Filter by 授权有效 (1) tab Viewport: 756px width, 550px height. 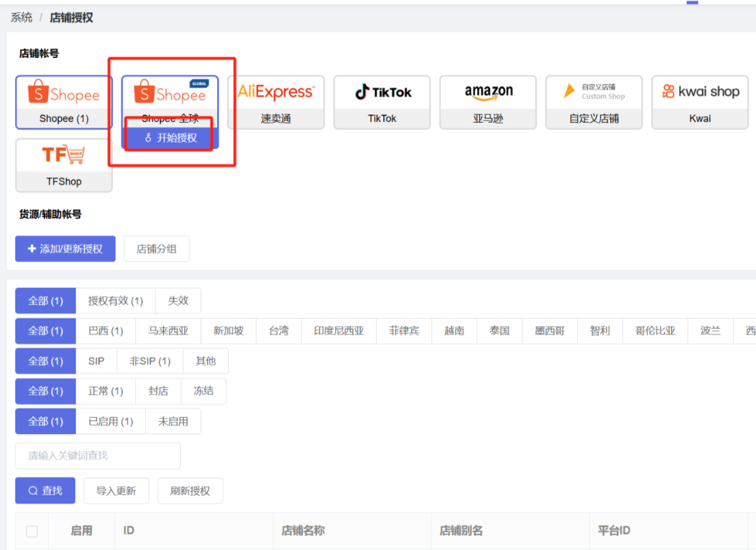point(115,300)
